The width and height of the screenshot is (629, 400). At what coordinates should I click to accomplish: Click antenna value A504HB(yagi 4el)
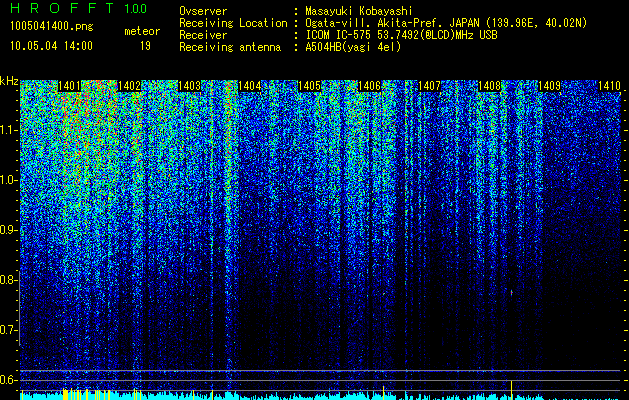[x=353, y=47]
